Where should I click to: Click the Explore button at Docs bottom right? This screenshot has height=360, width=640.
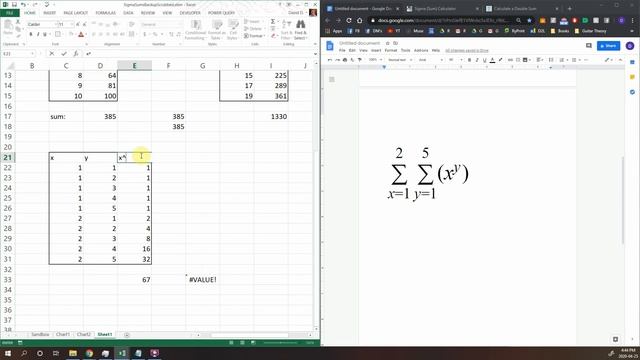pyautogui.click(x=616, y=339)
